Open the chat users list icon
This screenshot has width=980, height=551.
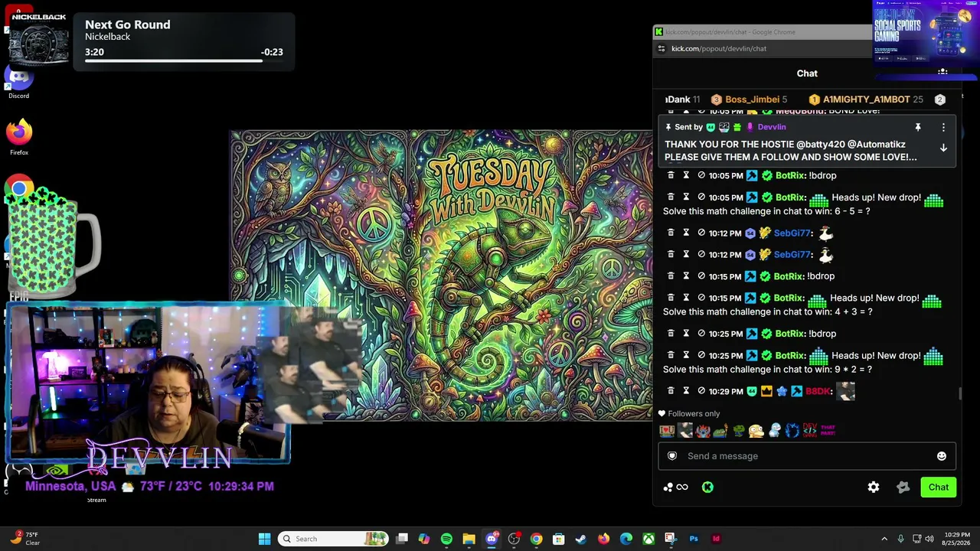click(x=942, y=73)
